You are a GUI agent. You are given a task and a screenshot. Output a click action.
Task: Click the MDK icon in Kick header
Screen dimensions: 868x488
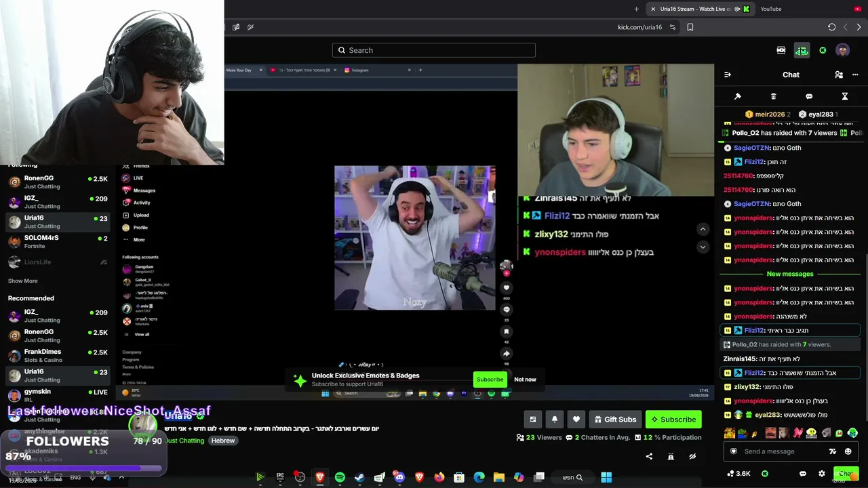pos(781,50)
